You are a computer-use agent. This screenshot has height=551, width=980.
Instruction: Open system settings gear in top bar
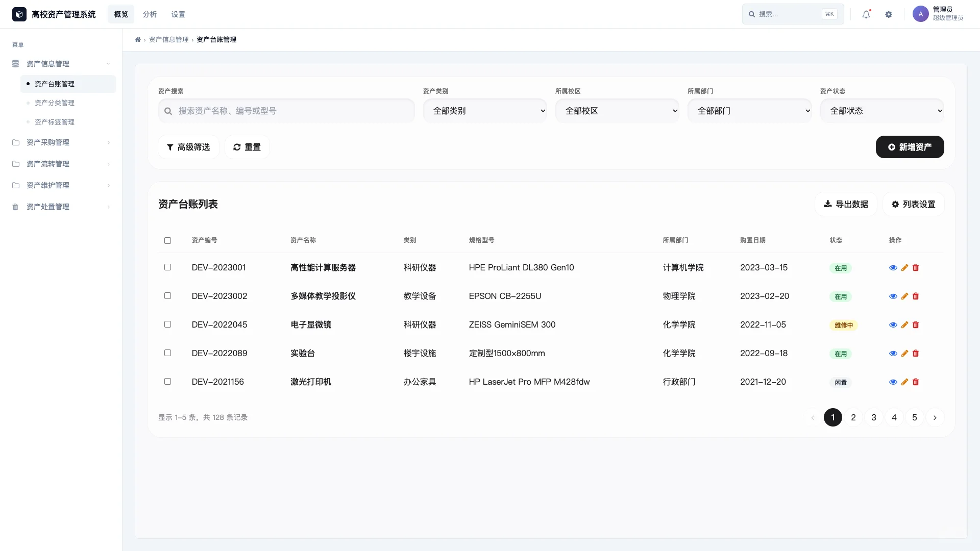coord(889,14)
